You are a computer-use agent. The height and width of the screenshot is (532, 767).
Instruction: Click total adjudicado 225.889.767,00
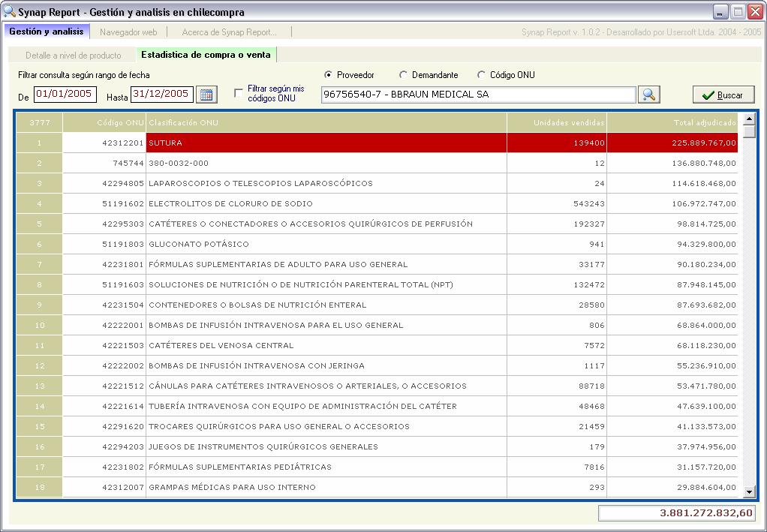pyautogui.click(x=672, y=143)
